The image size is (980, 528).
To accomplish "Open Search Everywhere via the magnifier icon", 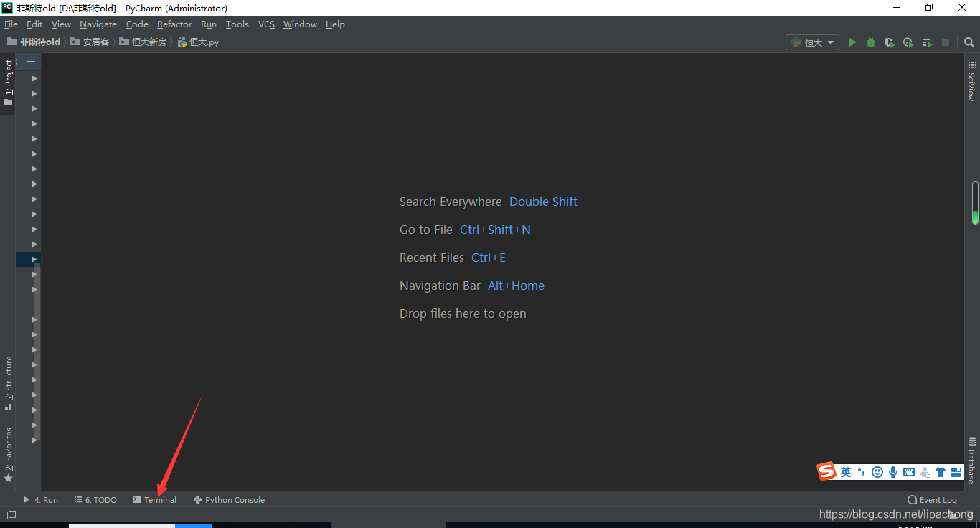I will coord(969,42).
